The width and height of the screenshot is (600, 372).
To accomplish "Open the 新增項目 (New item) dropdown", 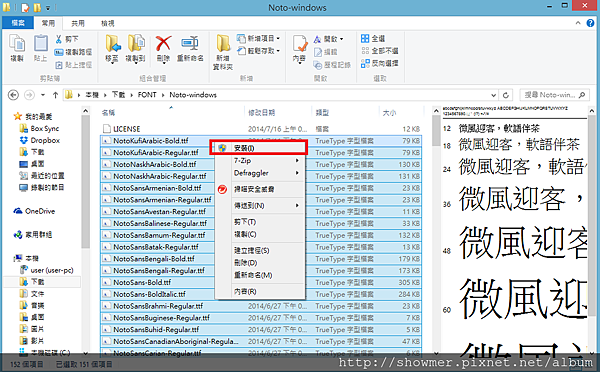I will (259, 38).
